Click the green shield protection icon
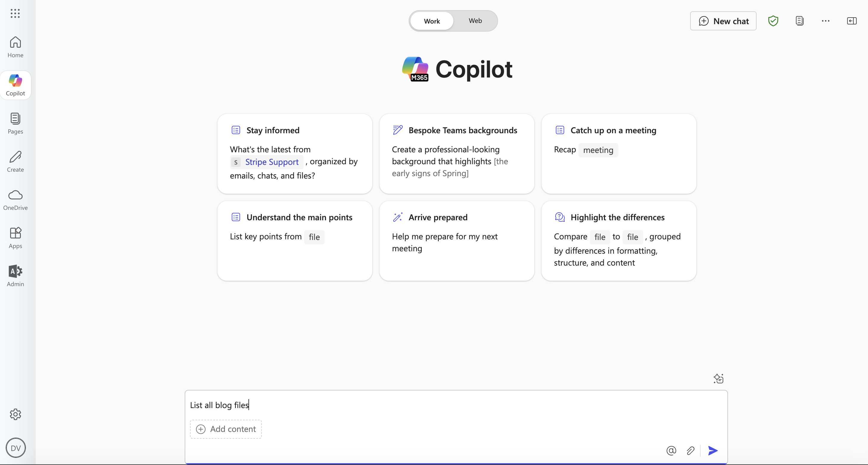The height and width of the screenshot is (465, 868). pos(773,21)
